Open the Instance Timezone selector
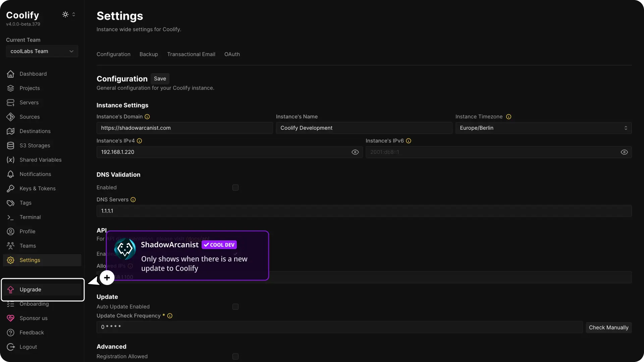The width and height of the screenshot is (644, 362). coord(543,128)
